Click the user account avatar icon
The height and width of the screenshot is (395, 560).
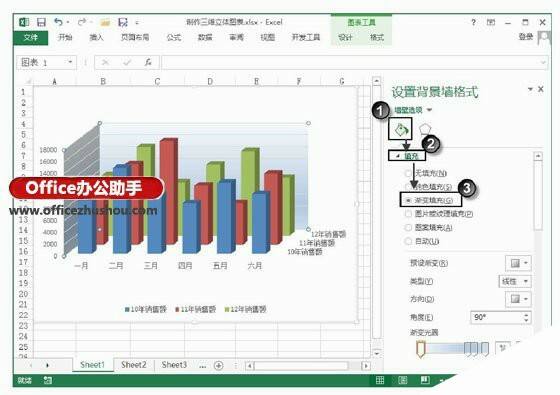544,37
